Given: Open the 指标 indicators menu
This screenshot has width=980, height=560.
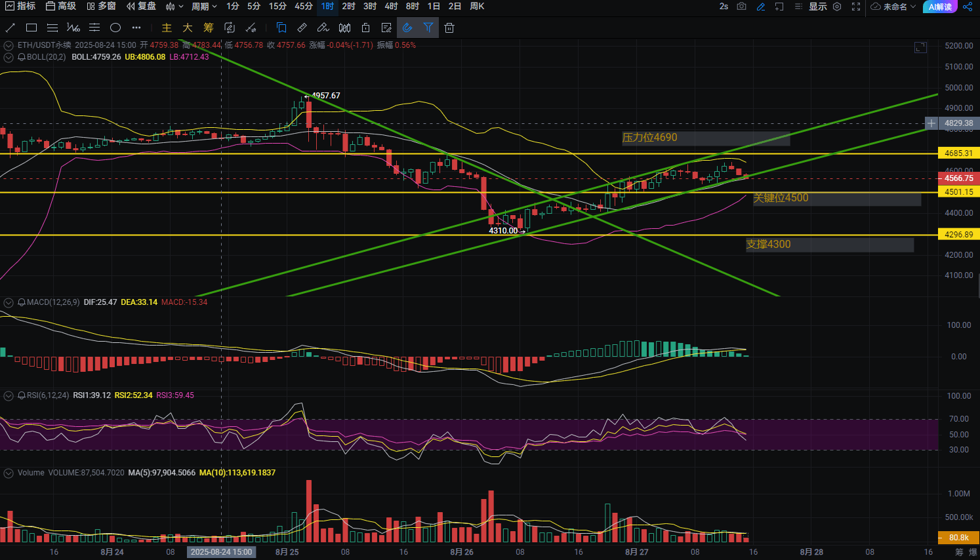Looking at the screenshot, I should coord(20,6).
